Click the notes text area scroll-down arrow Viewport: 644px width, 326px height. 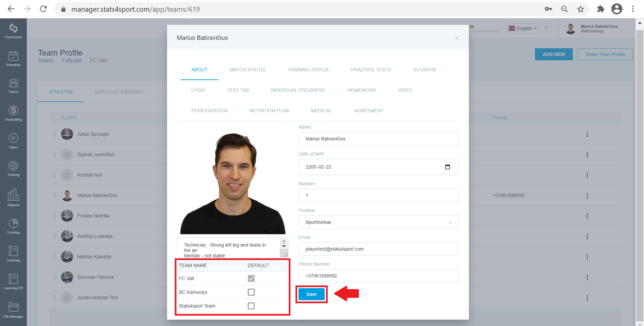284,246
